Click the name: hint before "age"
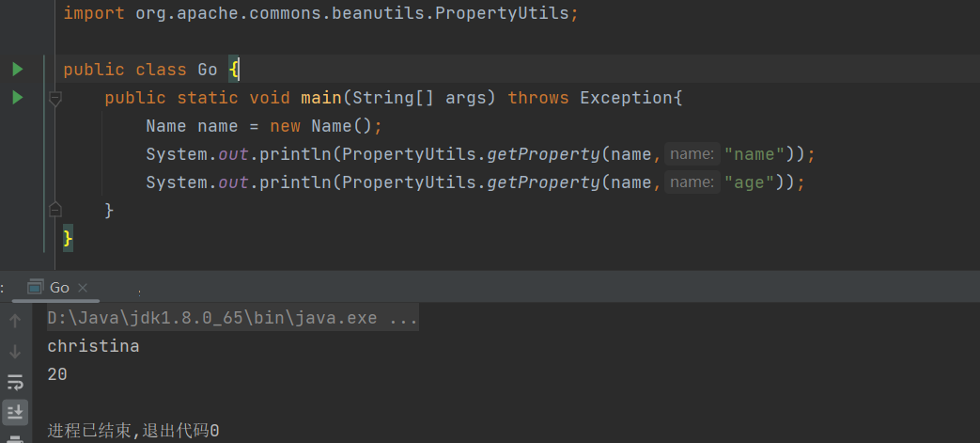This screenshot has height=443, width=980. (x=692, y=182)
